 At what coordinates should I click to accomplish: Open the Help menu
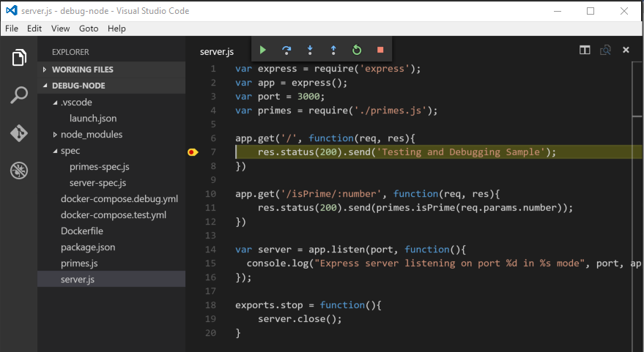(116, 29)
